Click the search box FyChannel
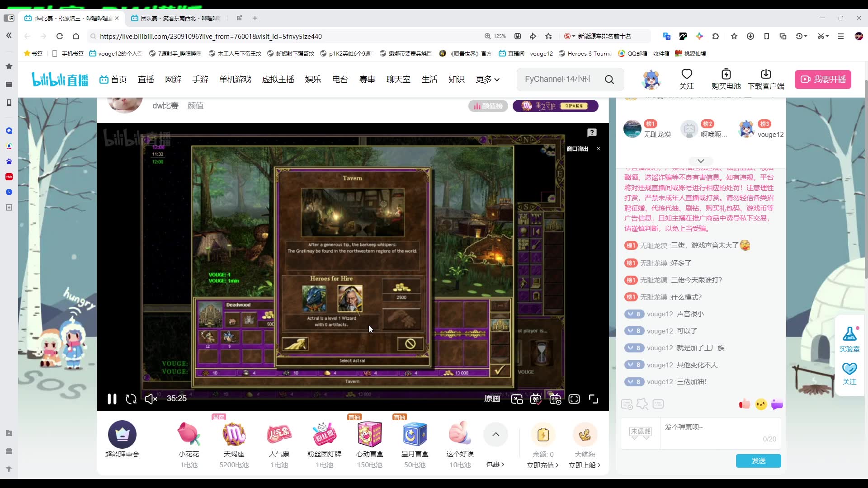The width and height of the screenshot is (868, 488). point(558,79)
